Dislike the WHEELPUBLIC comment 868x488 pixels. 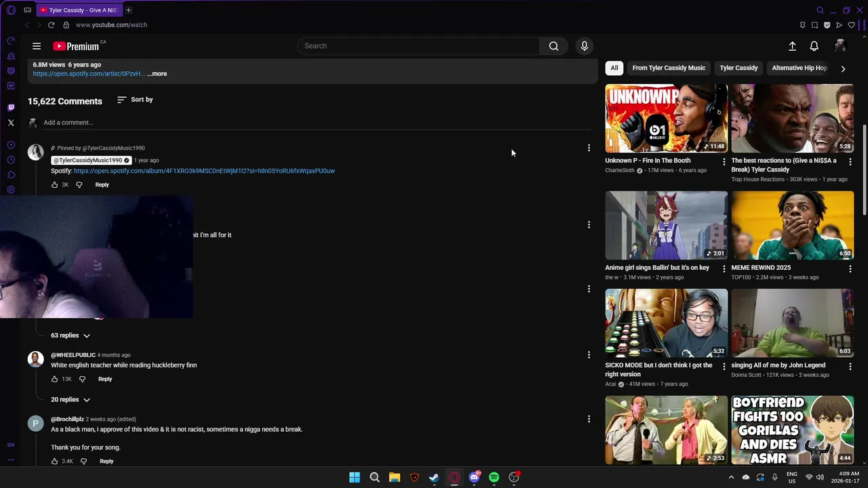click(82, 380)
